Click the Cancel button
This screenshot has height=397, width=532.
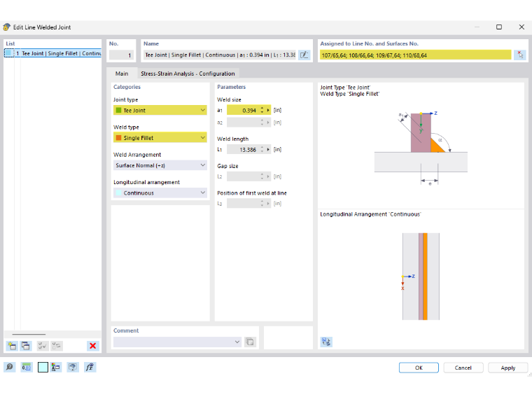click(x=463, y=368)
